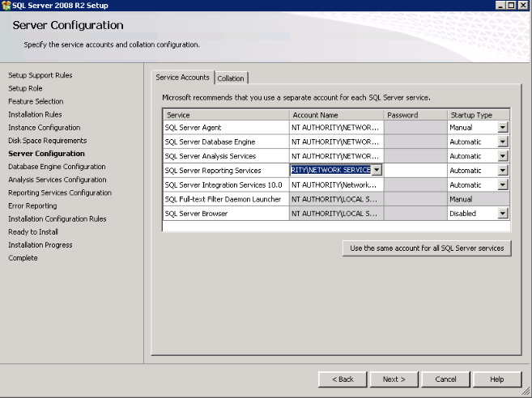Click Reporting Services Configuration step
Image resolution: width=532 pixels, height=398 pixels.
[60, 193]
